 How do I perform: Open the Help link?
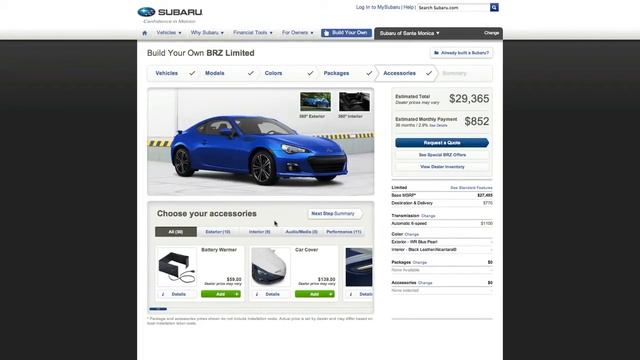(408, 7)
